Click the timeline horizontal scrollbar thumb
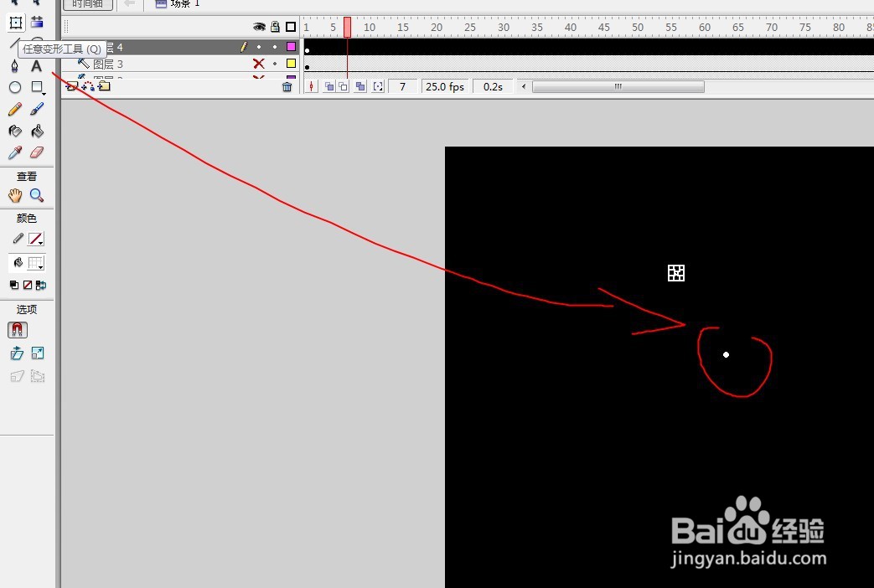The height and width of the screenshot is (588, 874). pos(618,86)
